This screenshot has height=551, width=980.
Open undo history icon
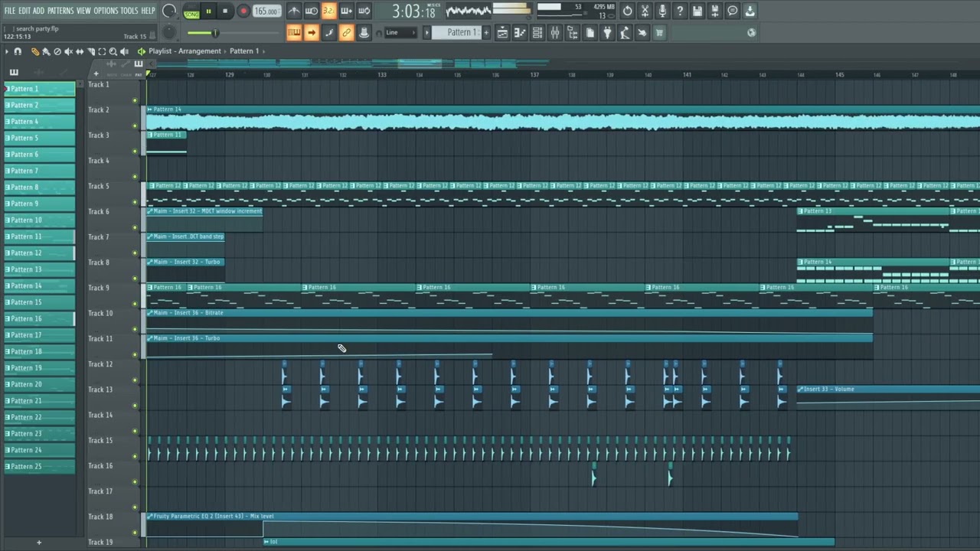click(628, 11)
